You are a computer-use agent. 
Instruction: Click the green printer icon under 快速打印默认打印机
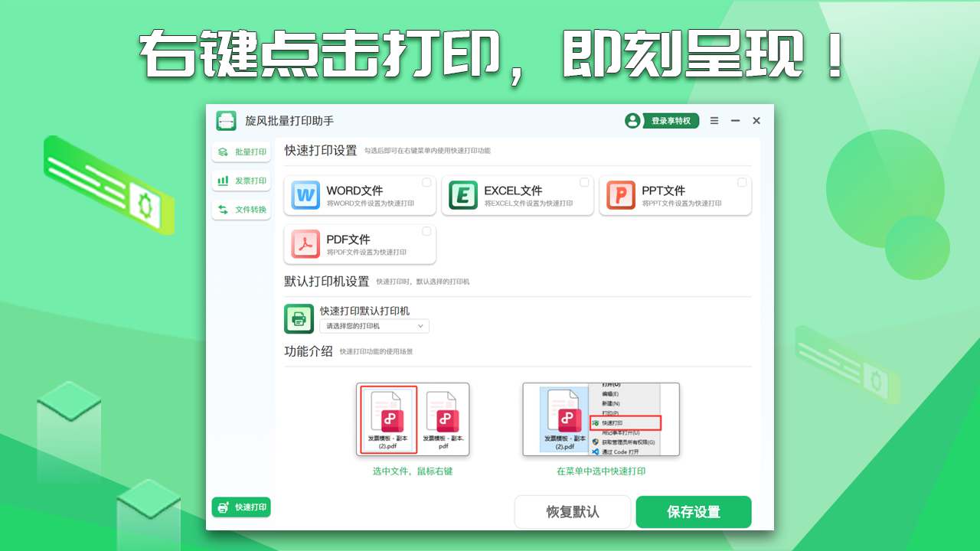pos(299,318)
